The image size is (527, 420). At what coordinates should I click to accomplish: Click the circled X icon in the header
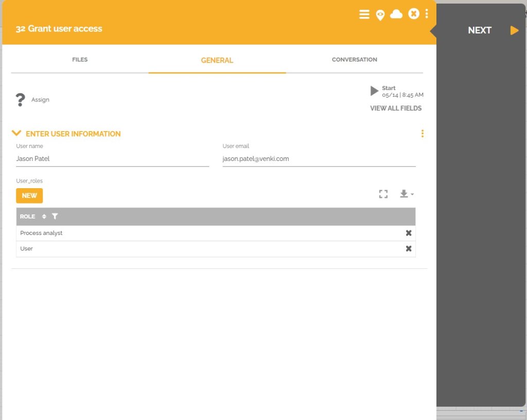(414, 14)
